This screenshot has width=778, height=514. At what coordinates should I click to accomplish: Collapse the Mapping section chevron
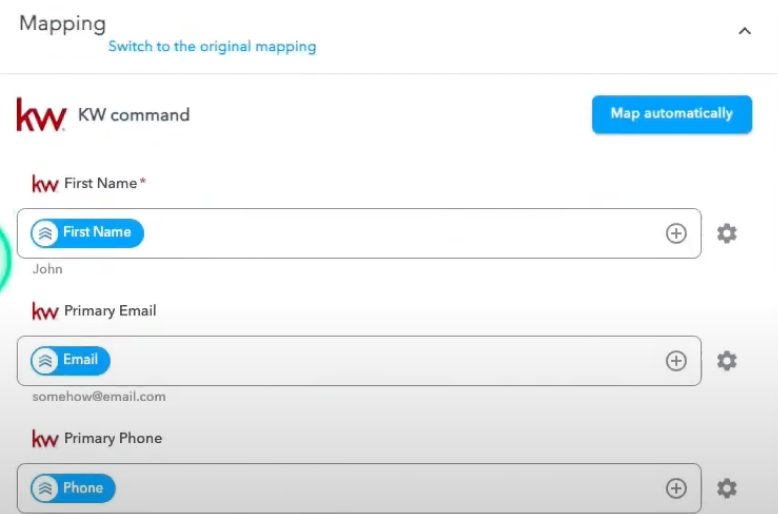coord(744,31)
